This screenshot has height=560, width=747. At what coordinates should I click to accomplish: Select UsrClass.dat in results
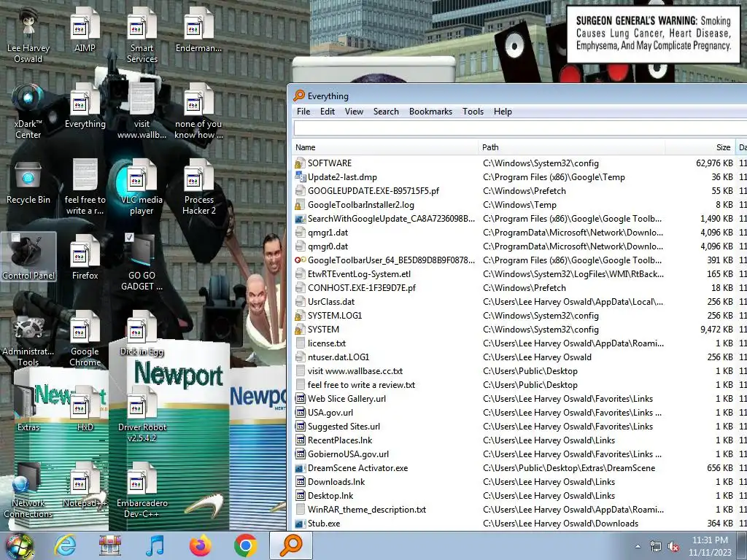pos(519,301)
